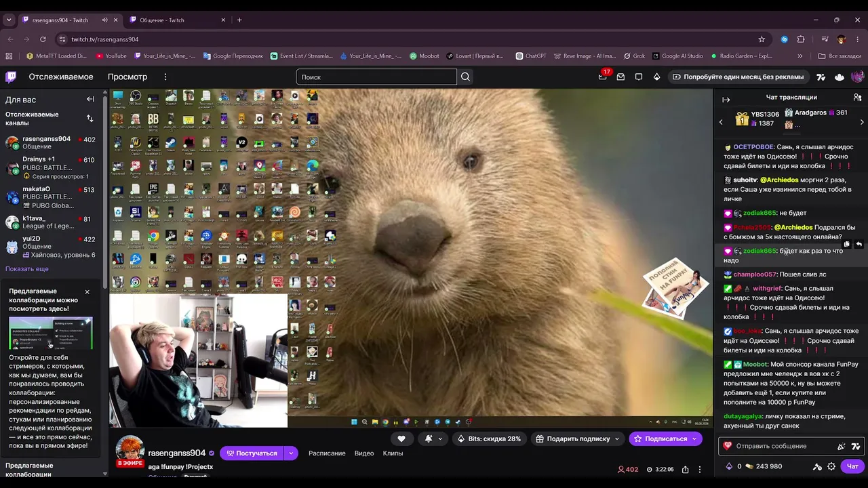
Task: Open the 'Видео' channel tab
Action: (x=364, y=453)
